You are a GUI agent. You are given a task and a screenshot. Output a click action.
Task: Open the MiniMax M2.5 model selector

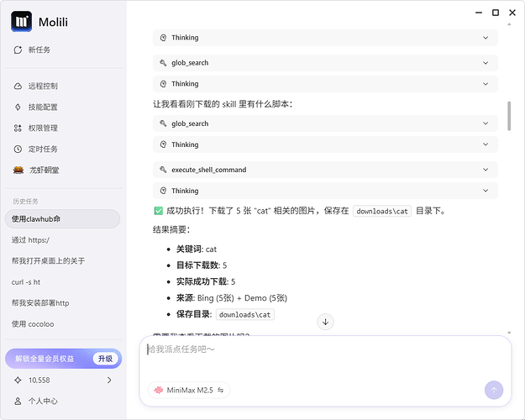(189, 390)
